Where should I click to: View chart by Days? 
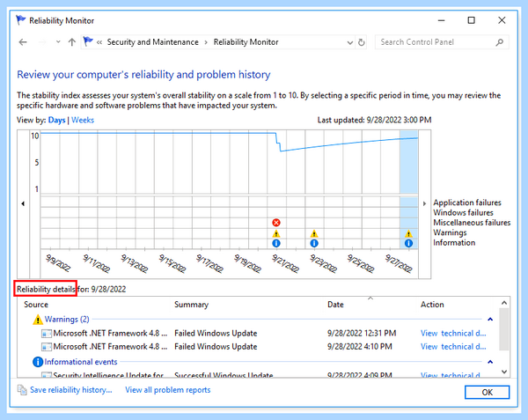coord(56,121)
